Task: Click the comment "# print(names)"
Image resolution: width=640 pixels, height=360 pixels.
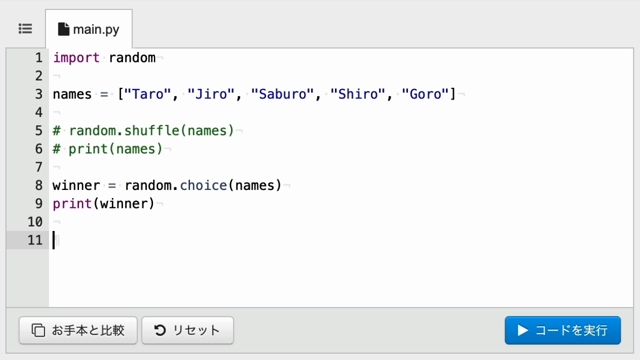Action: coord(108,149)
